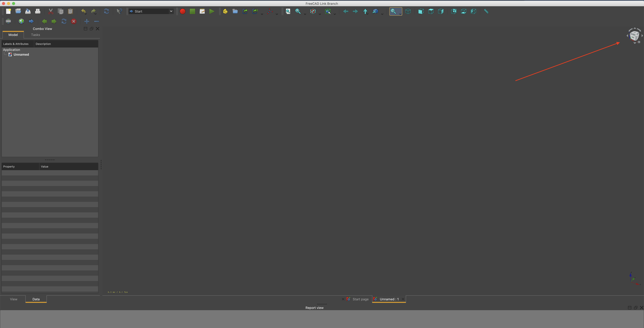The image size is (644, 328).
Task: Toggle bounding box selection icon
Action: [x=328, y=11]
